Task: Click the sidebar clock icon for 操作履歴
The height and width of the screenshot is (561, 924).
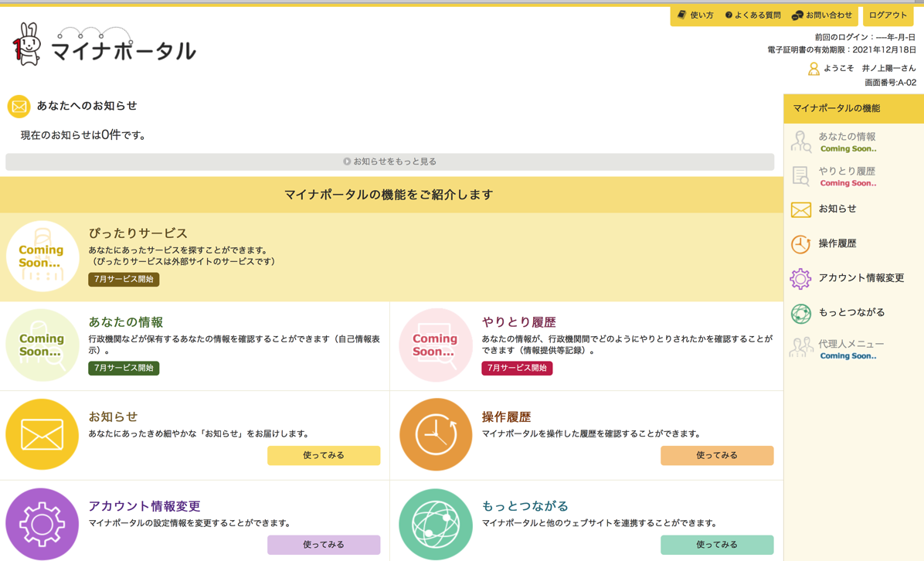Action: click(x=801, y=244)
